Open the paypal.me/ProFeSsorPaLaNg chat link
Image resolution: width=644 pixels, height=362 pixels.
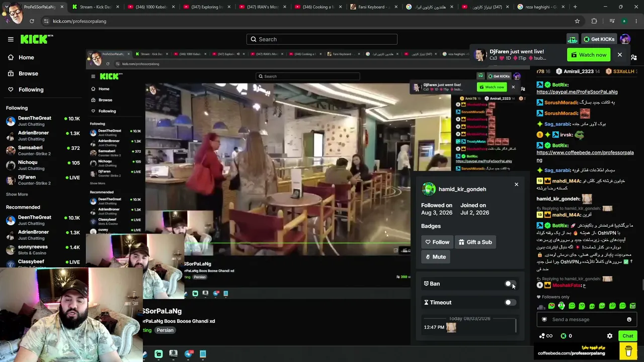(x=577, y=92)
